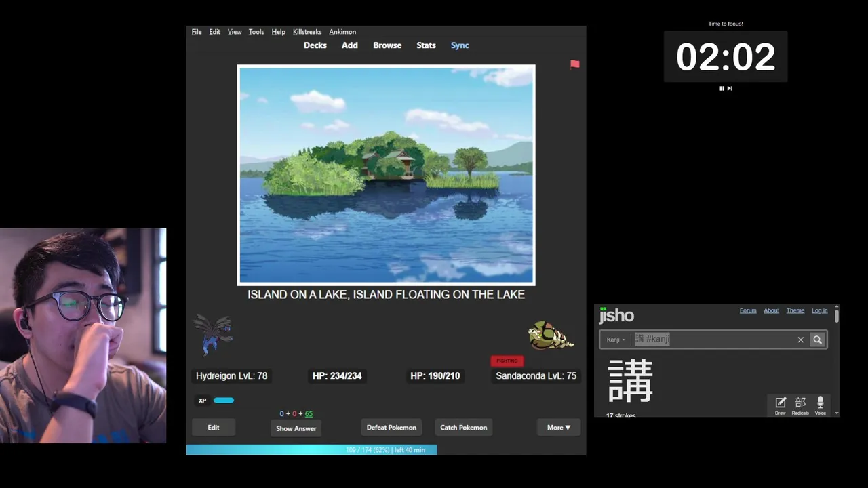Open the Jisho About link
This screenshot has height=488, width=868.
772,310
